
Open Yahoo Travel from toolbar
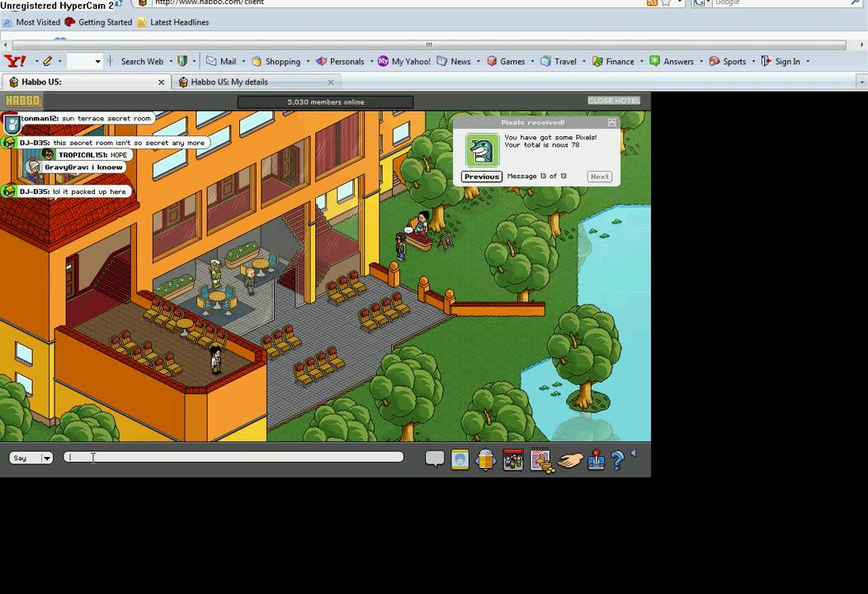tap(559, 61)
